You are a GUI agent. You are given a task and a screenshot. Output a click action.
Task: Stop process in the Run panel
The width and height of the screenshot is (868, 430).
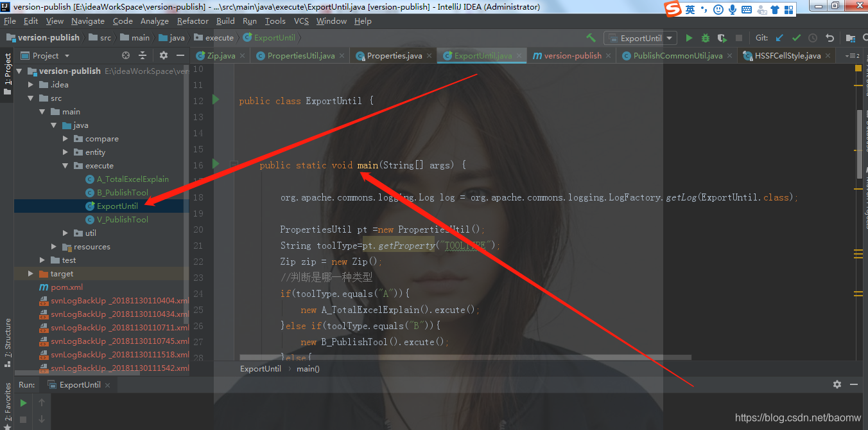(x=23, y=420)
